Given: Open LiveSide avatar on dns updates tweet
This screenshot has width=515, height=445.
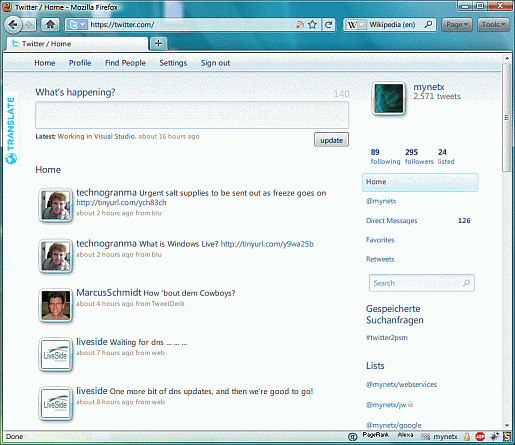Looking at the screenshot, I should tap(56, 404).
